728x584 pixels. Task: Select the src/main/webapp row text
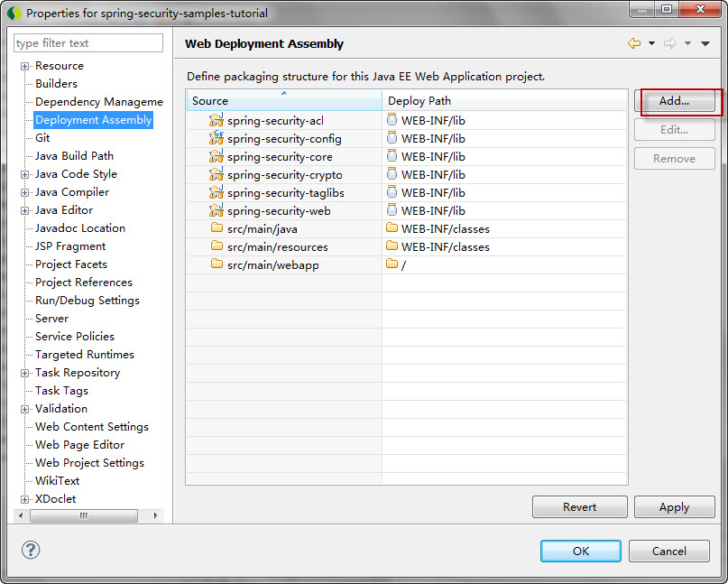(x=273, y=265)
